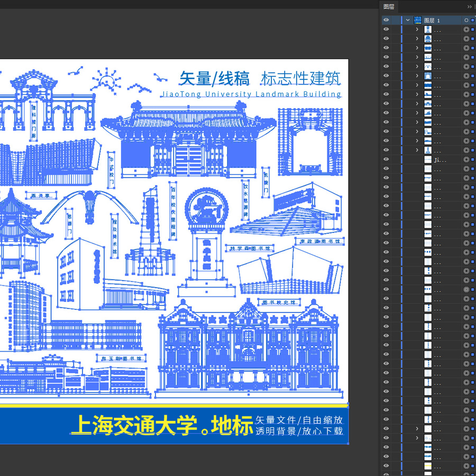Click the selection square on 图层 1 row
The width and height of the screenshot is (476, 476).
click(x=472, y=20)
